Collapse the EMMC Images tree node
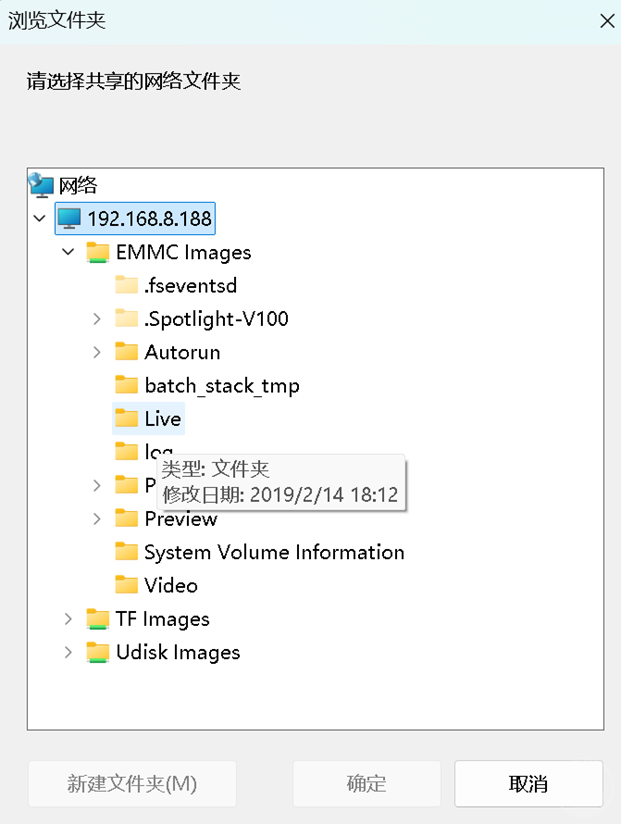 [68, 252]
